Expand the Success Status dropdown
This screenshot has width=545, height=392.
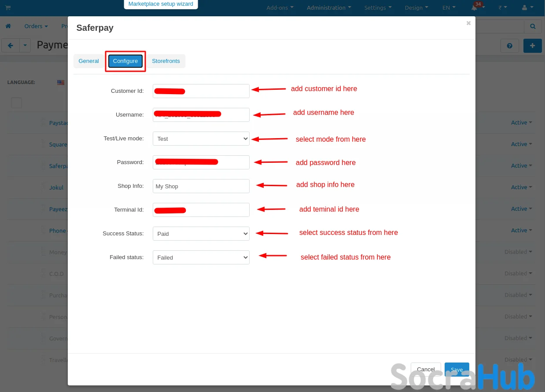point(201,234)
